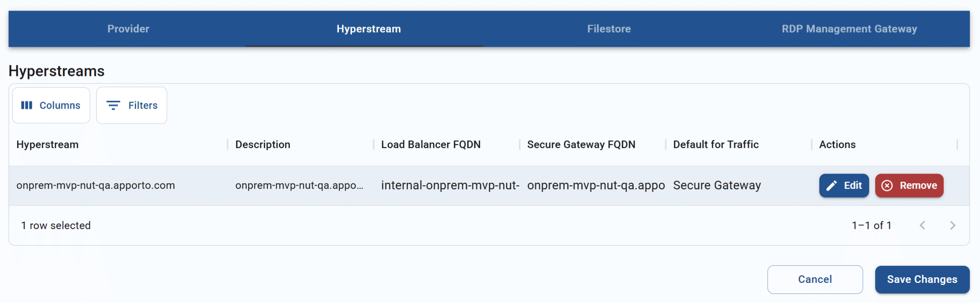Open sort options on Description column header

point(262,144)
